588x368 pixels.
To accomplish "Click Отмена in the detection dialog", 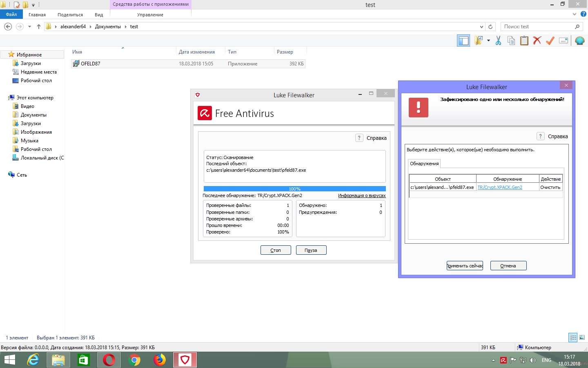I will [x=508, y=266].
